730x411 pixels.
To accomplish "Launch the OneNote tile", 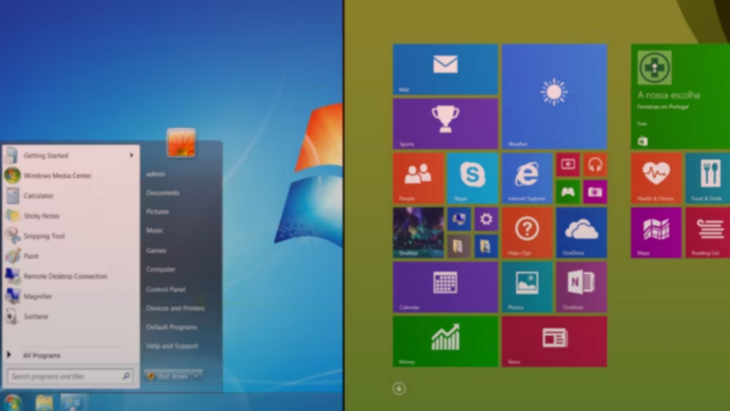I will click(581, 287).
